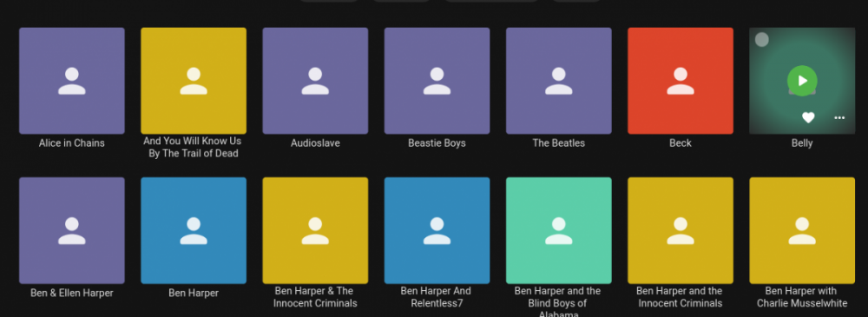Open the Ben & Ellen Harper artist tile
Screen dimensions: 868x317
click(72, 230)
